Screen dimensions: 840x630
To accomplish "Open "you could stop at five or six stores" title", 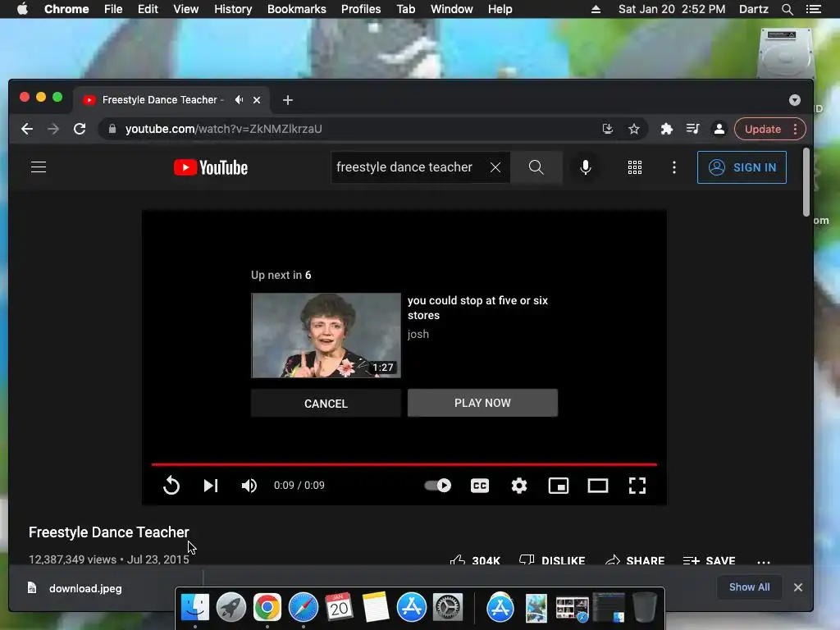I will pos(477,308).
